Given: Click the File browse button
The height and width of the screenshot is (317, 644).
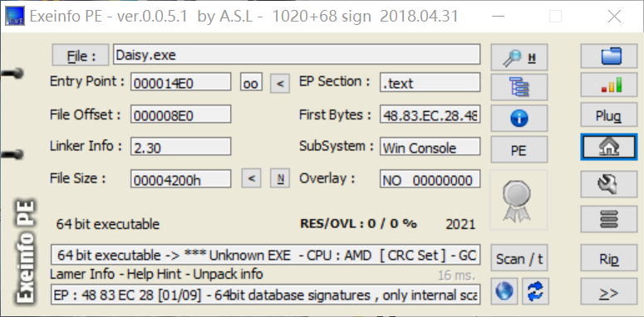Looking at the screenshot, I should pos(81,56).
